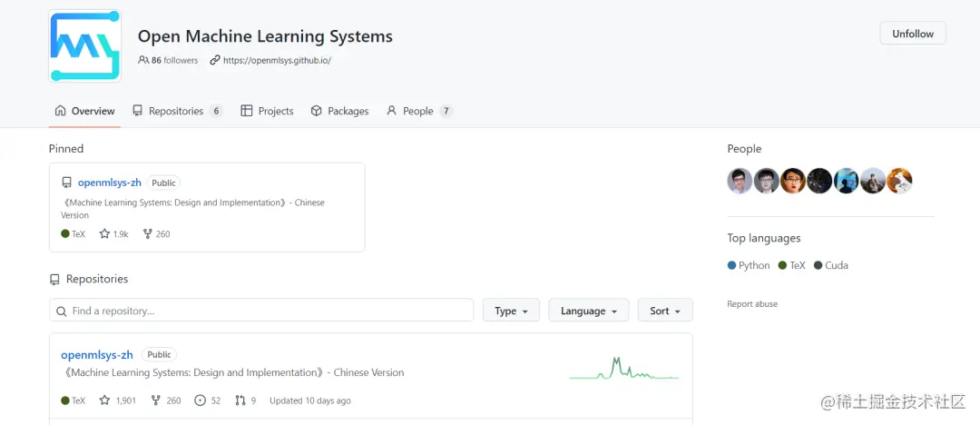Click the 1,901 stargazers link
Screen dimensions: 980x425
[117, 400]
